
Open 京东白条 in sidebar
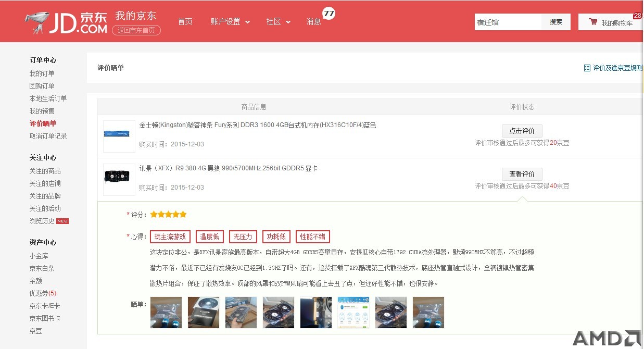42,268
